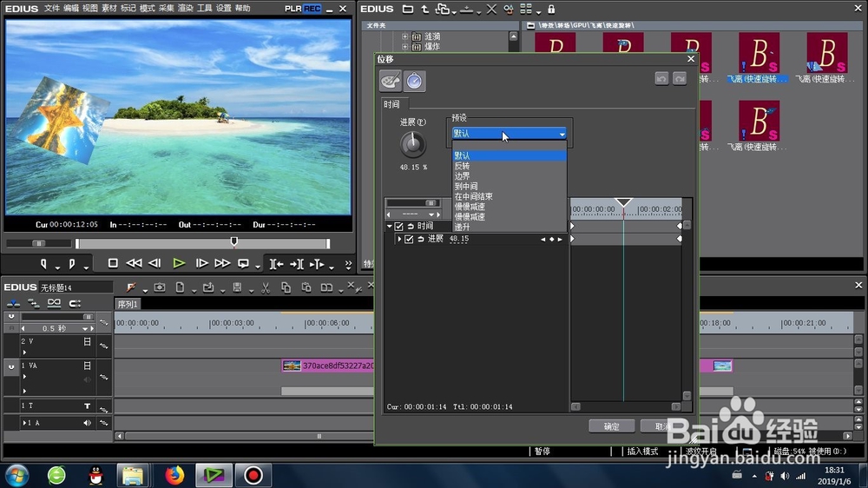Mute the 1 A audio track speaker

click(x=87, y=423)
